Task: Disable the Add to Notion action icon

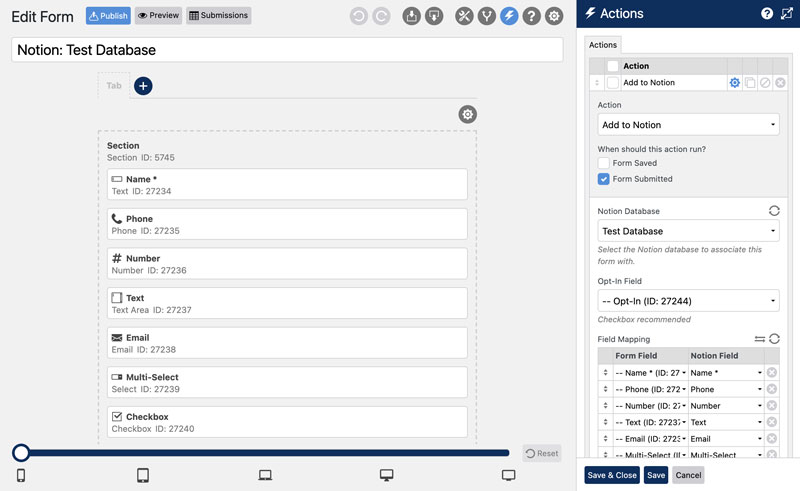Action: tap(765, 83)
